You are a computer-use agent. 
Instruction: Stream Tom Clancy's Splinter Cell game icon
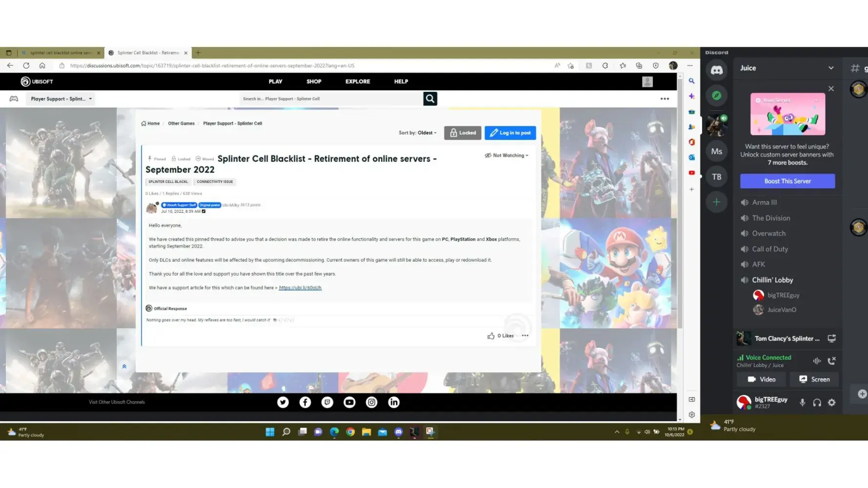(832, 338)
